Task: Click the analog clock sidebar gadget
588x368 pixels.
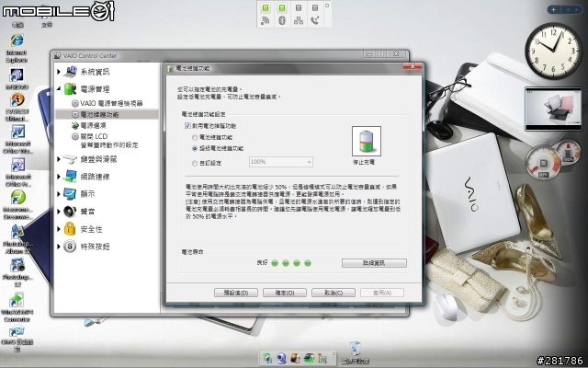Action: point(553,51)
